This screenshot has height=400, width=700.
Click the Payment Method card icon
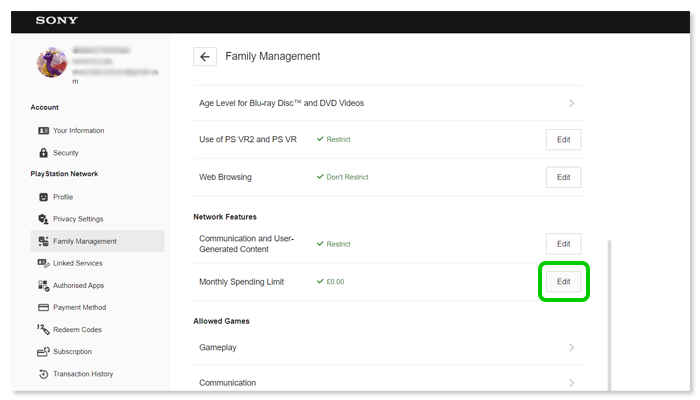coord(43,307)
